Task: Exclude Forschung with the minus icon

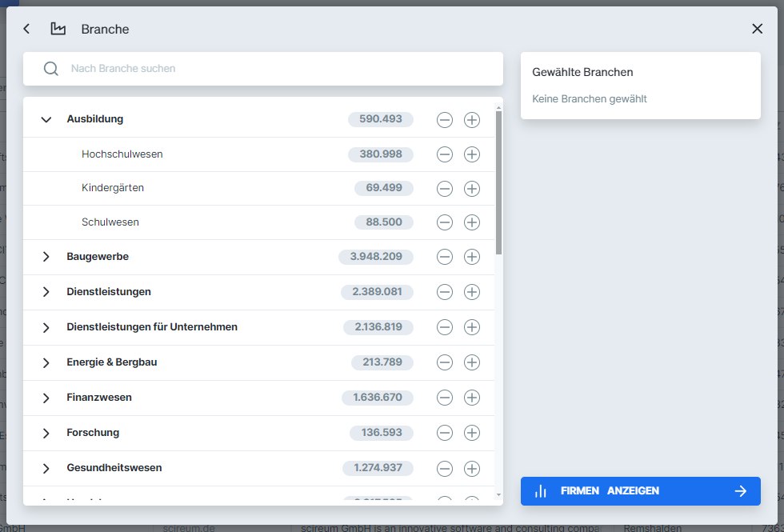Action: click(x=445, y=433)
